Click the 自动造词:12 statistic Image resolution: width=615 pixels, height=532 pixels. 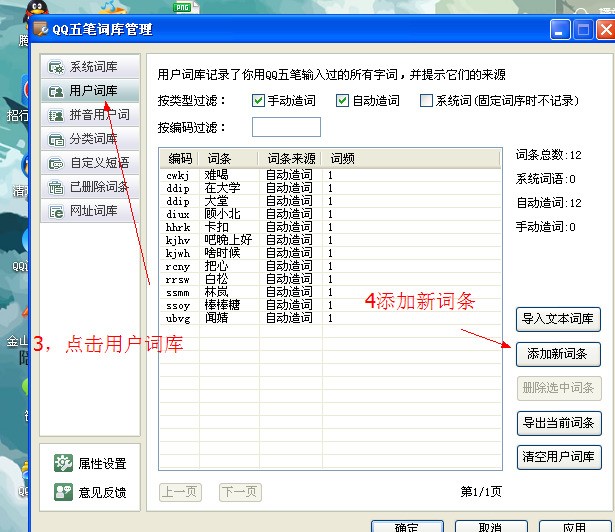pyautogui.click(x=548, y=203)
